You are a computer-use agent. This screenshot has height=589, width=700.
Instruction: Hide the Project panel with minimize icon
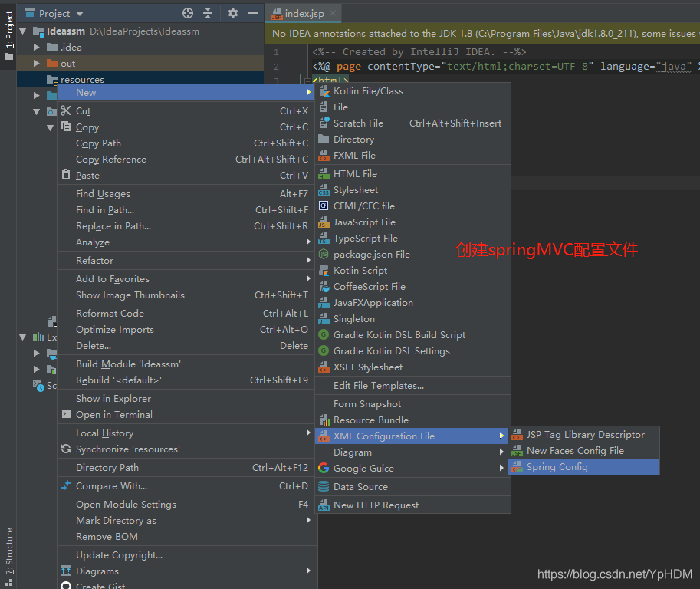pyautogui.click(x=252, y=13)
